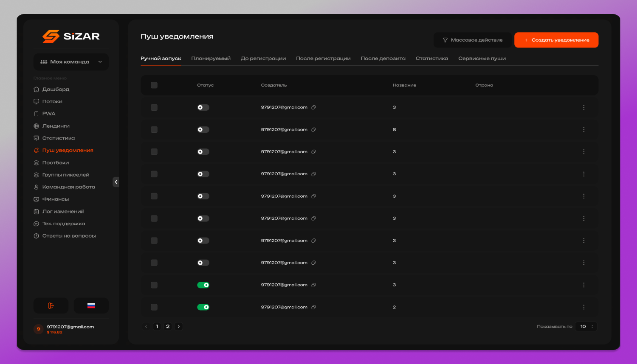Enable the status toggle for row named 8

(203, 130)
